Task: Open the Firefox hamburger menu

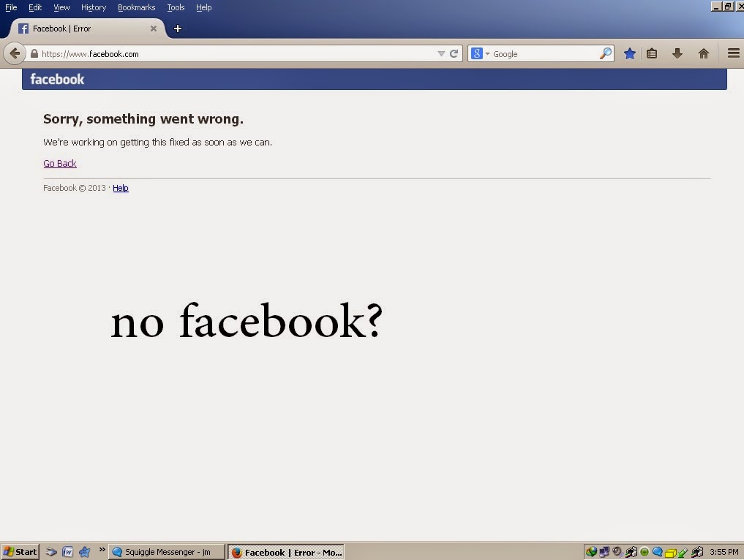Action: point(734,53)
